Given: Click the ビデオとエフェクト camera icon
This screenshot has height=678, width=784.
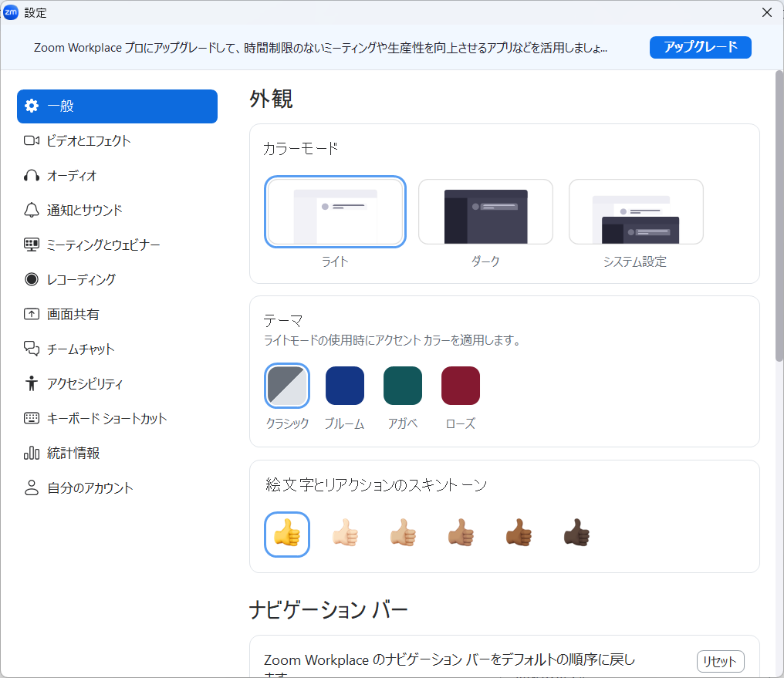Looking at the screenshot, I should coord(32,140).
